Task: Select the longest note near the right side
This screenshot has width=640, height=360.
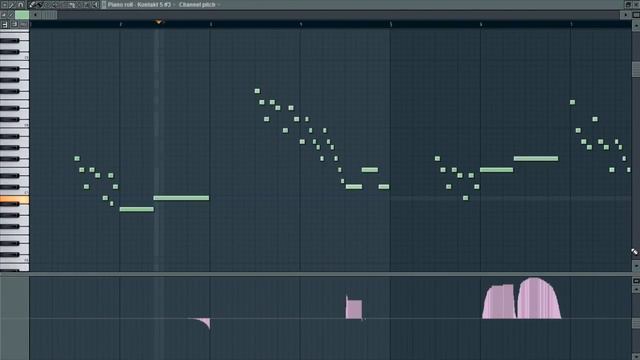Action: pos(536,158)
